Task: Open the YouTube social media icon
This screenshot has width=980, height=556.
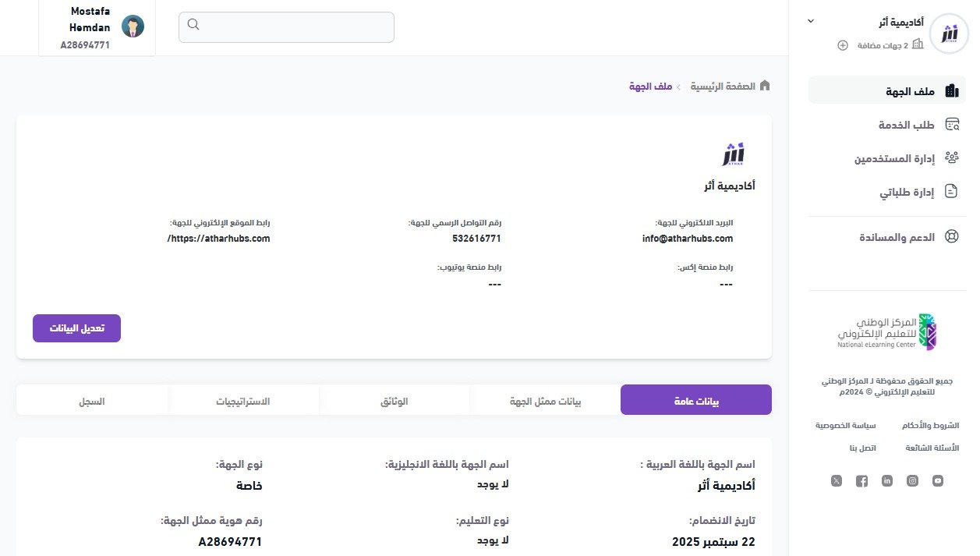Action: pos(938,481)
